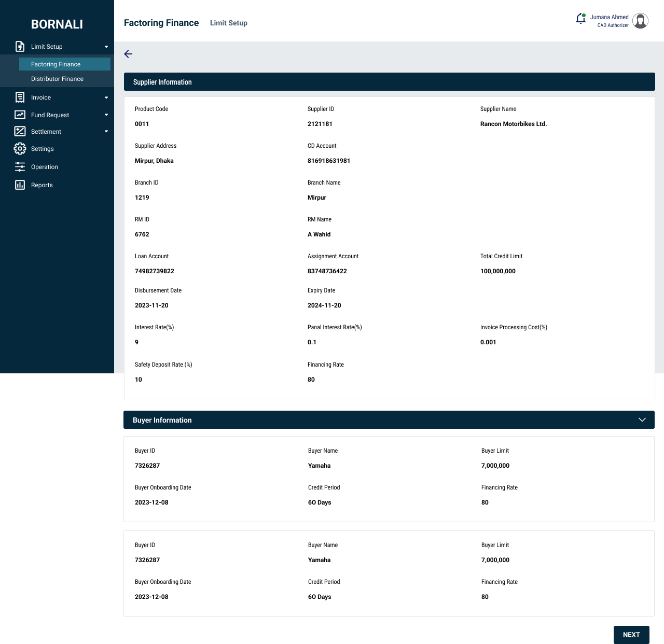Click the BORNALI logo title
The height and width of the screenshot is (644, 664).
point(57,24)
